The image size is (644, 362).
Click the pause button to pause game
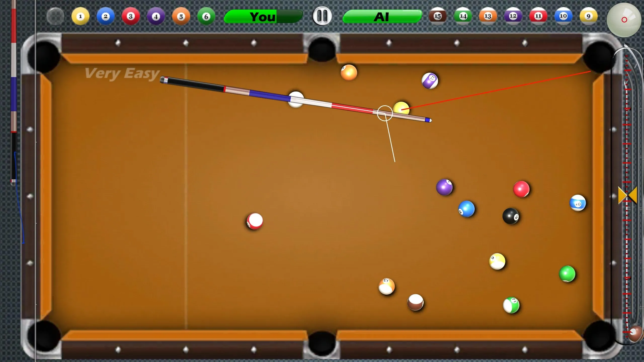322,16
